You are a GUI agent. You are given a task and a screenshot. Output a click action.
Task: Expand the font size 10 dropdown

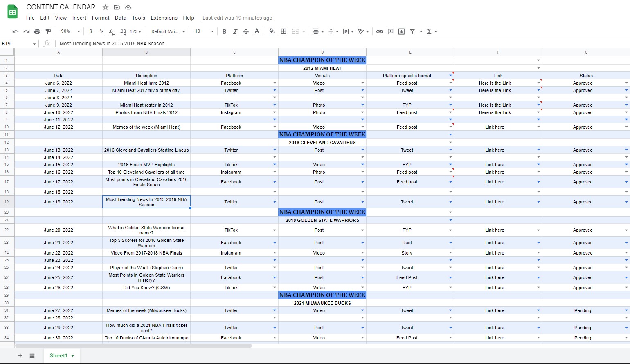(204, 31)
